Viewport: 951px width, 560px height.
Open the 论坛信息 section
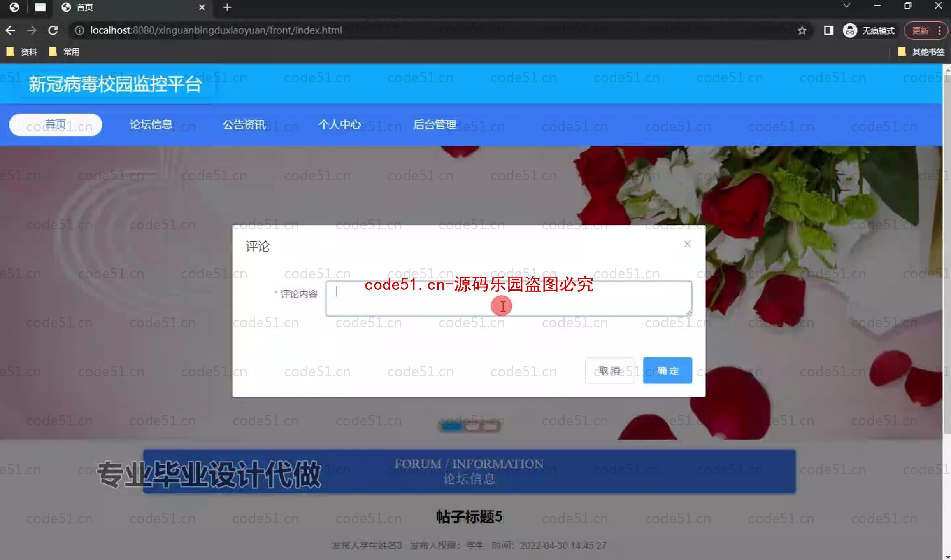pos(150,125)
